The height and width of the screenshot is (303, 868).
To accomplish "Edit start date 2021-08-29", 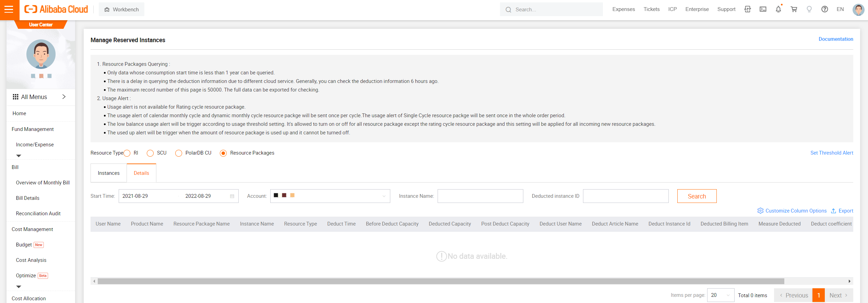I will point(135,196).
